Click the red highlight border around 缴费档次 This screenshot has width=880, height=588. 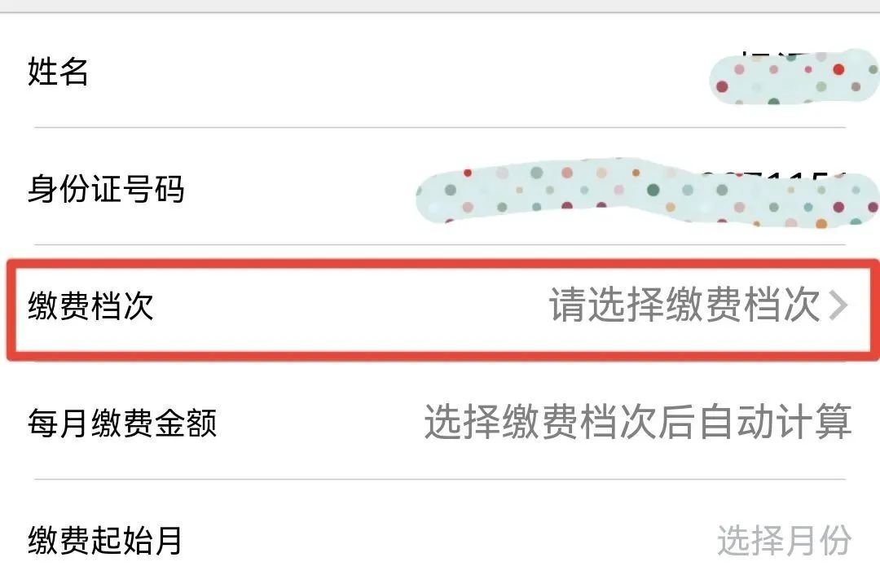point(440,263)
